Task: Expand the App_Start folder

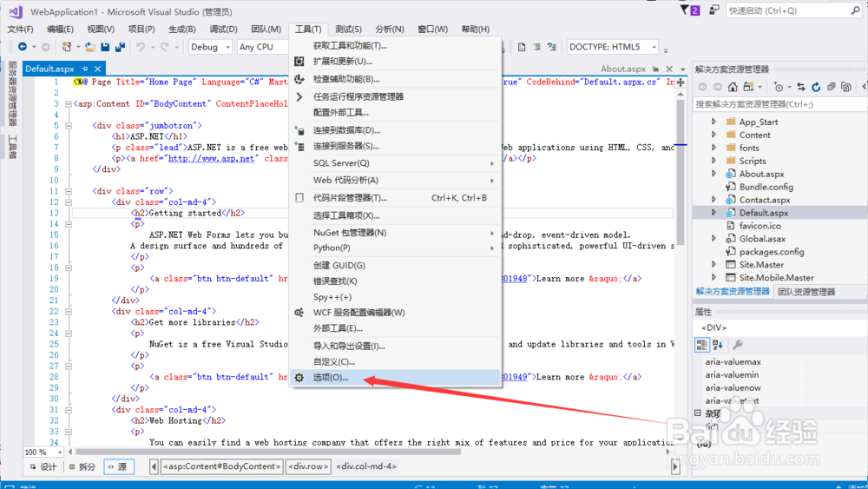Action: (713, 122)
